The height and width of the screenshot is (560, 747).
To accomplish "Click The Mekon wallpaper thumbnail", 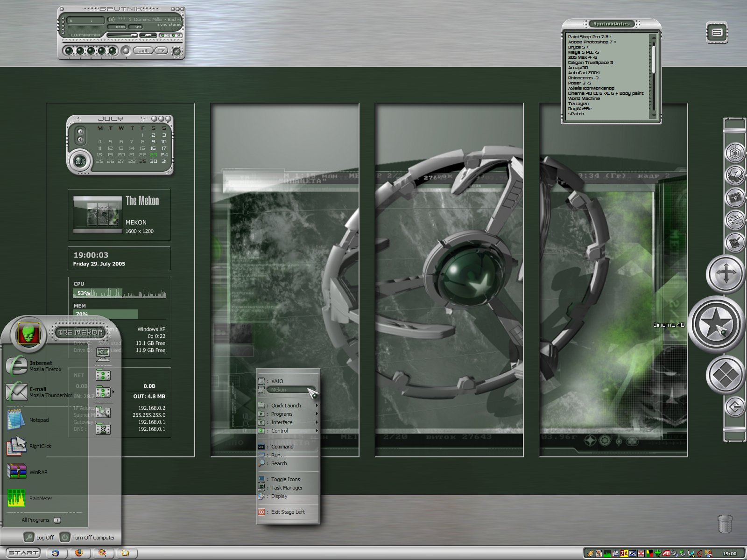I will (x=98, y=215).
